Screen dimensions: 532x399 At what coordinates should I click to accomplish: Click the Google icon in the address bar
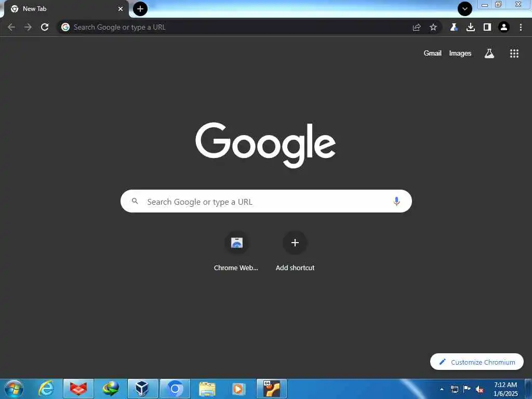(x=65, y=27)
